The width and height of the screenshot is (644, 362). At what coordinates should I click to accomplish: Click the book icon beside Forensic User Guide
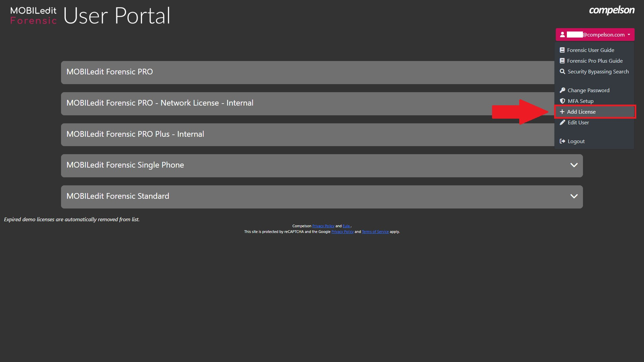pyautogui.click(x=562, y=50)
